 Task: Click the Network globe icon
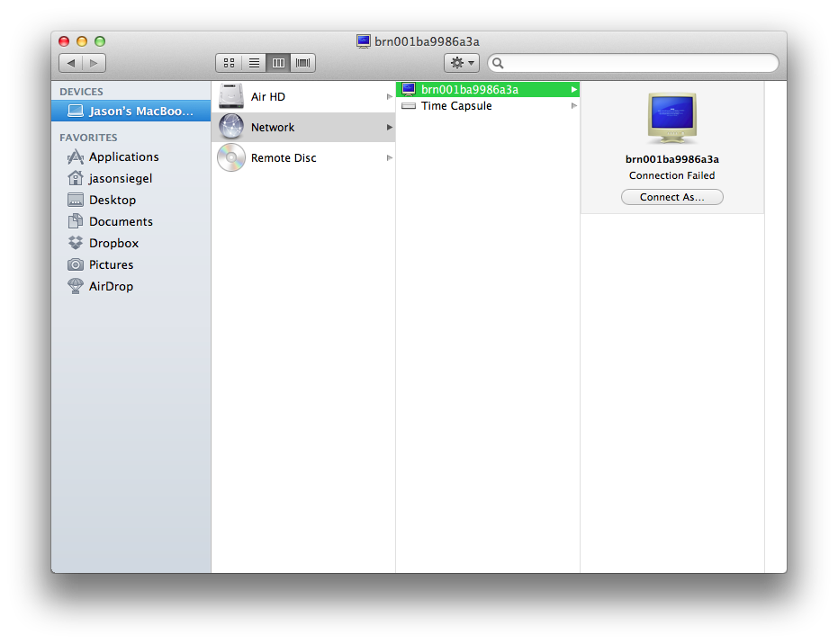[230, 127]
